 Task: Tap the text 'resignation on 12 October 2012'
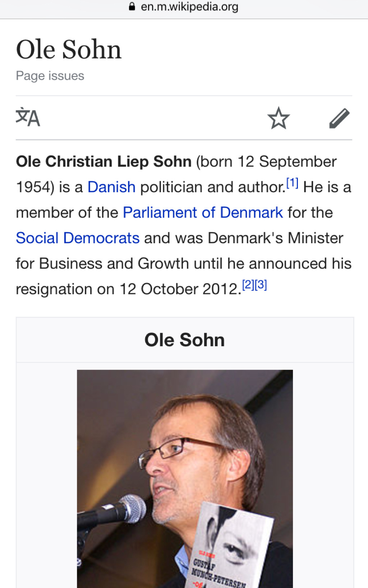129,289
